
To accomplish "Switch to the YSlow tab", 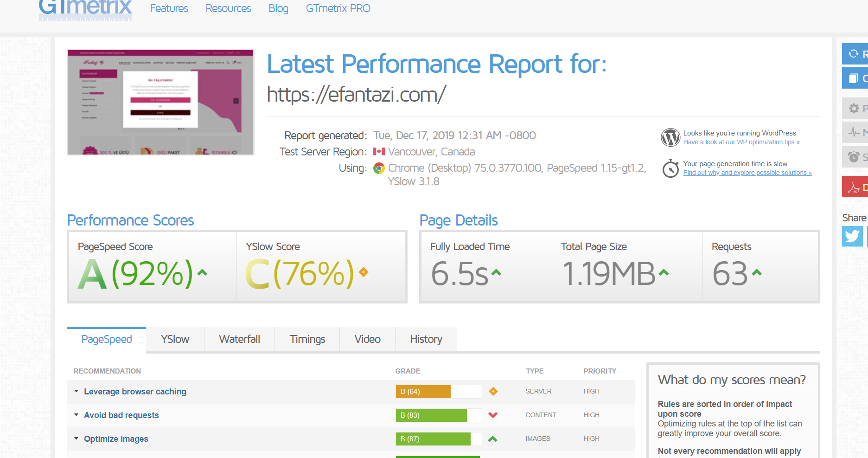I will click(x=175, y=340).
